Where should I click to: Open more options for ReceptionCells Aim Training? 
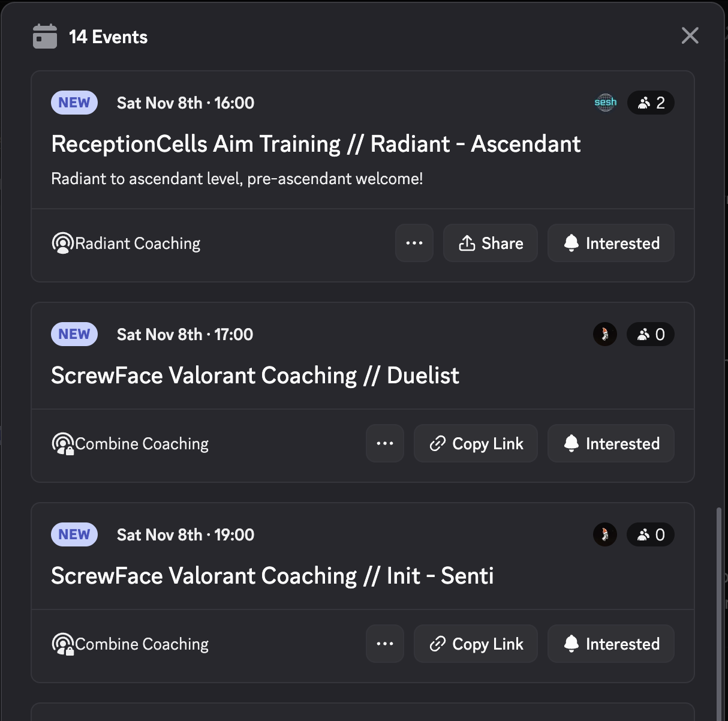[x=414, y=243]
